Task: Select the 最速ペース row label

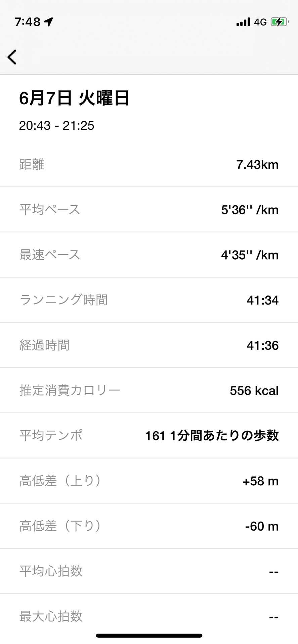Action: 50,255
